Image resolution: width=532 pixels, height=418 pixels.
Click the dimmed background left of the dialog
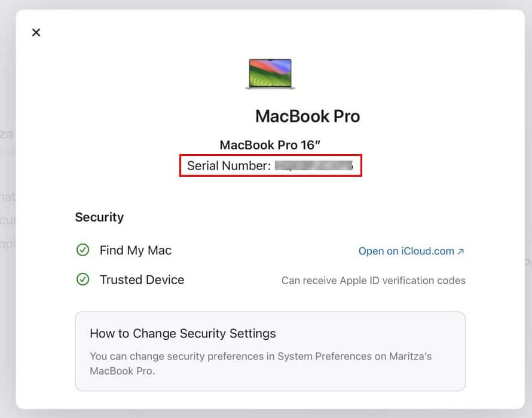[7, 209]
